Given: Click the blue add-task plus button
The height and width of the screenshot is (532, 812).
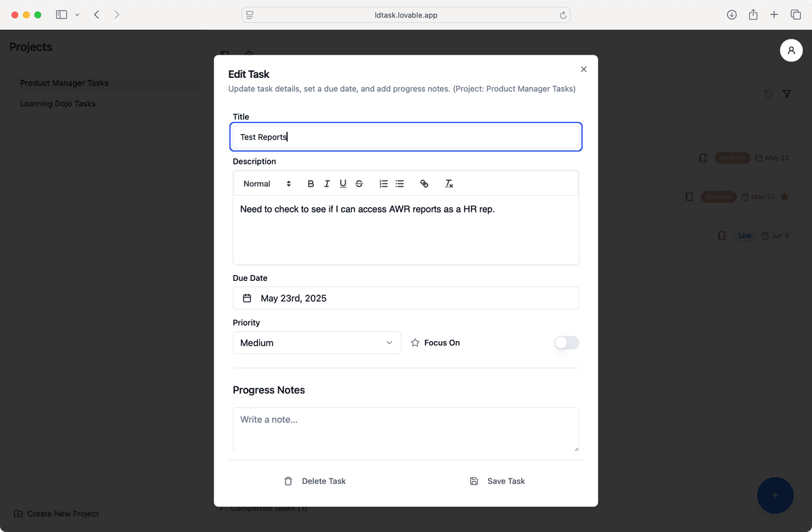Looking at the screenshot, I should coord(775,495).
